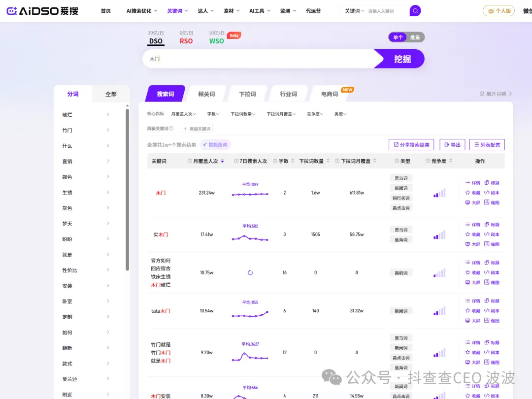Screen dimensions: 532x399
Task: Select the 单个 single mode option
Action: 398,37
